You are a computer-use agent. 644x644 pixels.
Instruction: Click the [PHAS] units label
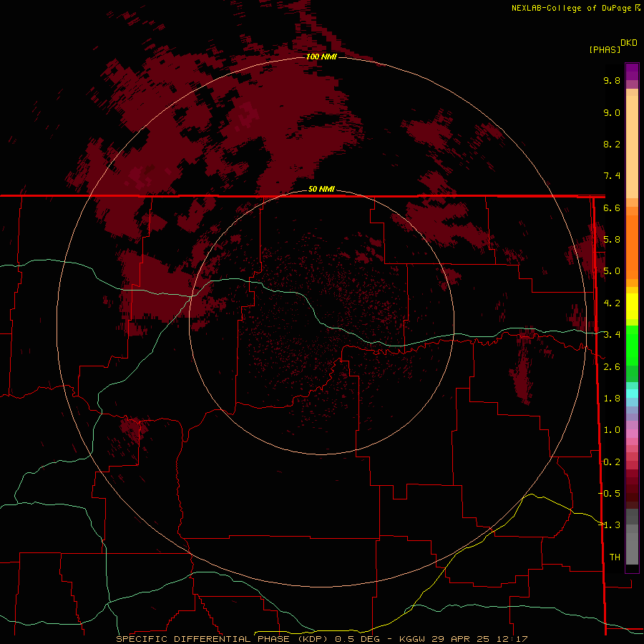click(x=605, y=50)
